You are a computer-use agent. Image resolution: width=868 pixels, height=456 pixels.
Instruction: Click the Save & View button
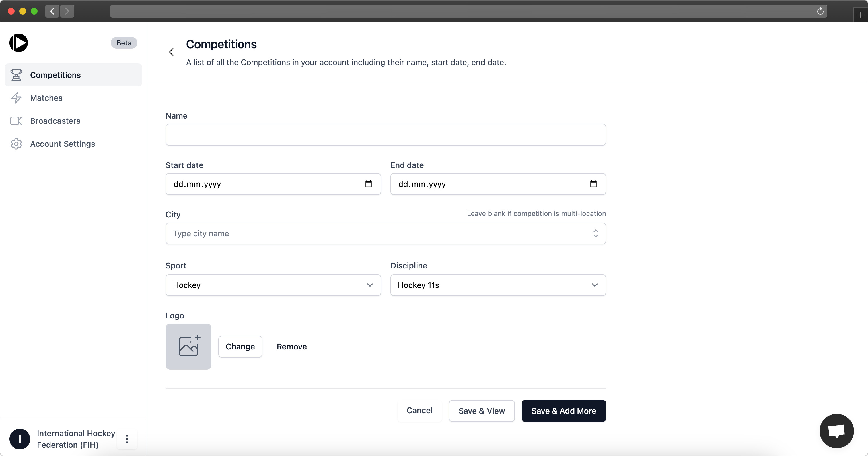pos(482,411)
